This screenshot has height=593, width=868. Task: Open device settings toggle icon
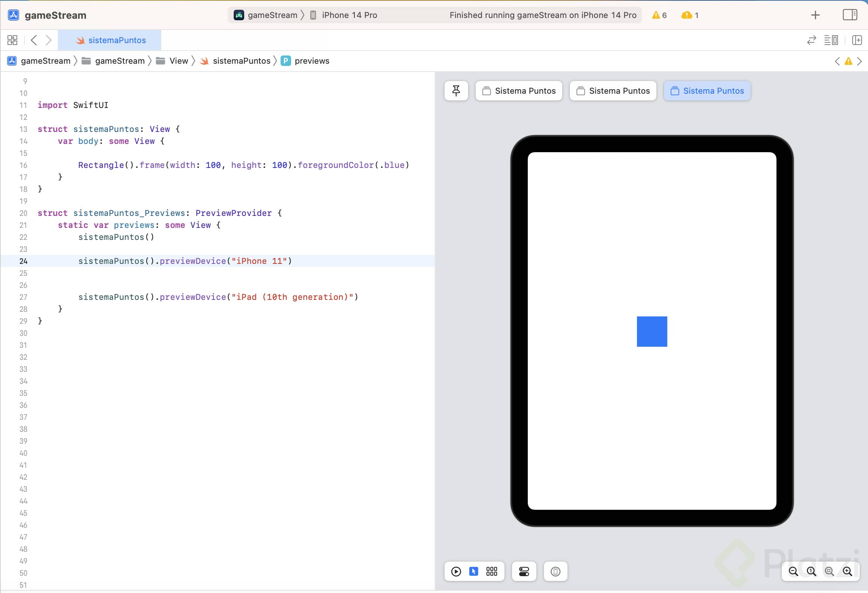pos(524,571)
